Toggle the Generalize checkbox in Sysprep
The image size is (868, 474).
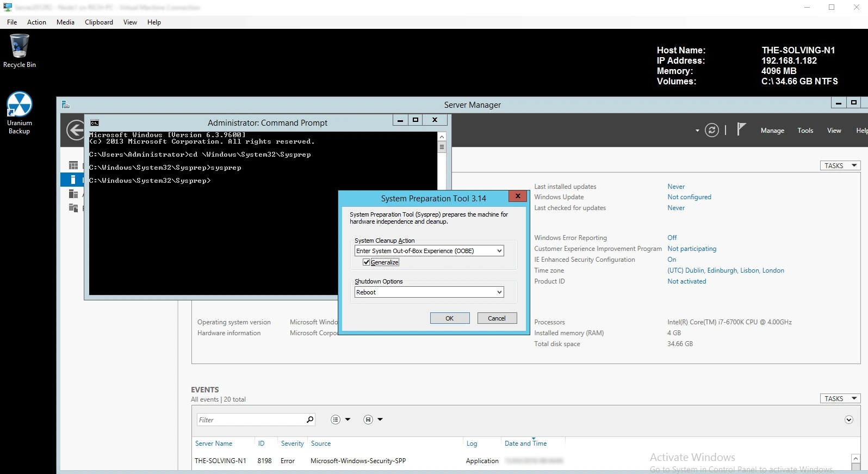click(367, 262)
